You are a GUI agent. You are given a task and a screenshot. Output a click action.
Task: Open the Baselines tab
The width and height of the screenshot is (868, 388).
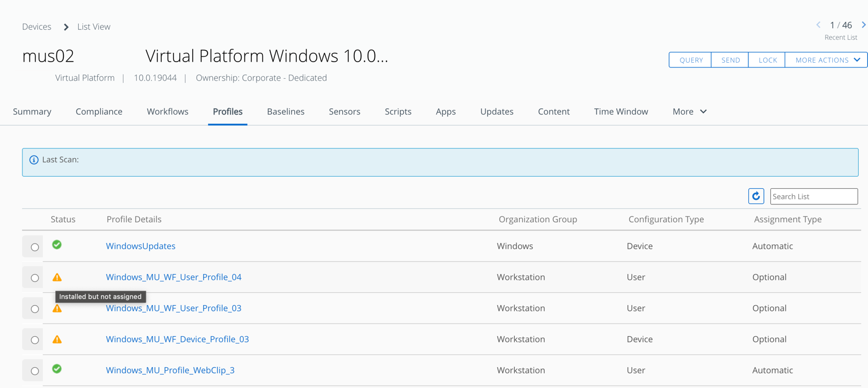click(x=285, y=112)
